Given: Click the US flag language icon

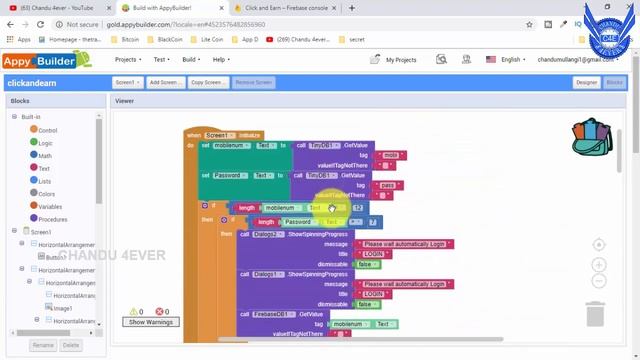Looking at the screenshot, I should click(x=491, y=59).
